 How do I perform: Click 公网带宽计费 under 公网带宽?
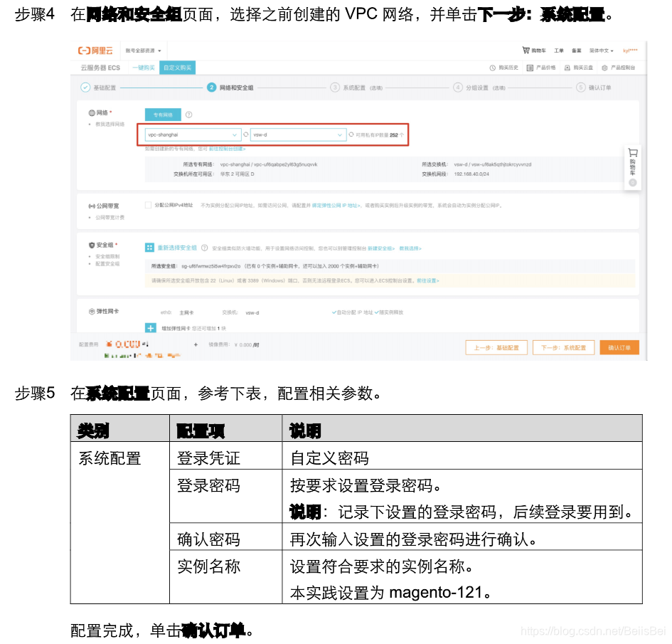coord(110,217)
